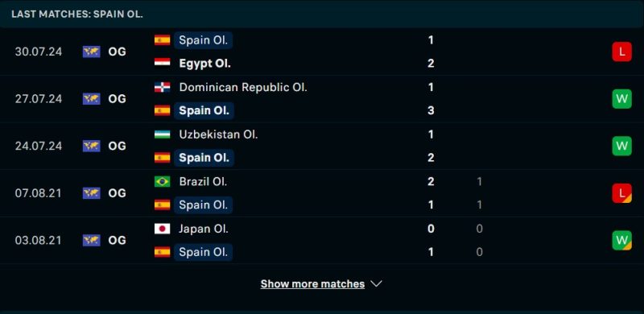The image size is (644, 314).
Task: Expand the list with Show more matches
Action: point(312,284)
